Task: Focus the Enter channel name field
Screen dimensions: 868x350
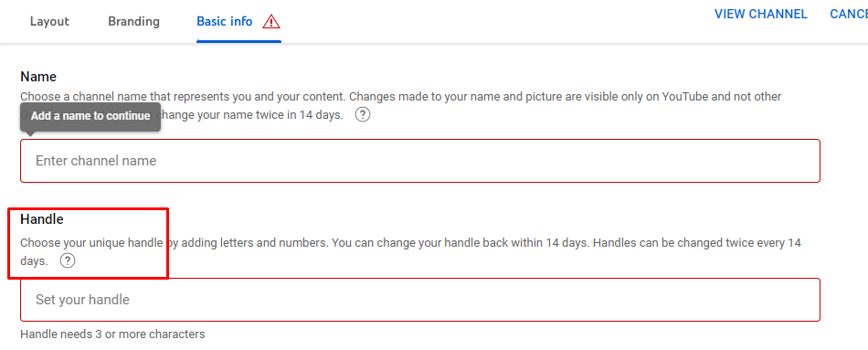Action: (x=420, y=161)
